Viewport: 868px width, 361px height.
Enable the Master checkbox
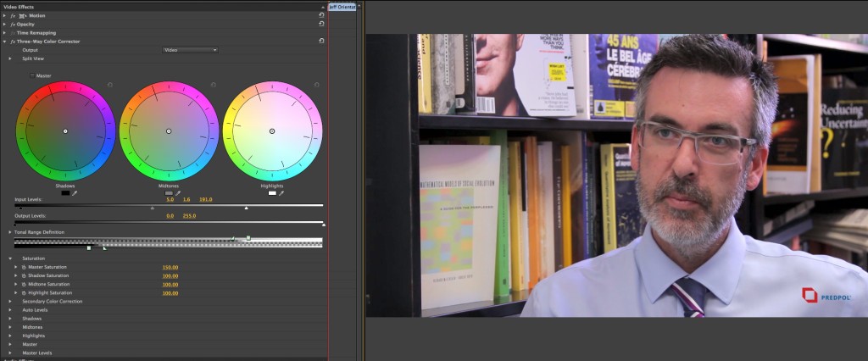tap(32, 75)
